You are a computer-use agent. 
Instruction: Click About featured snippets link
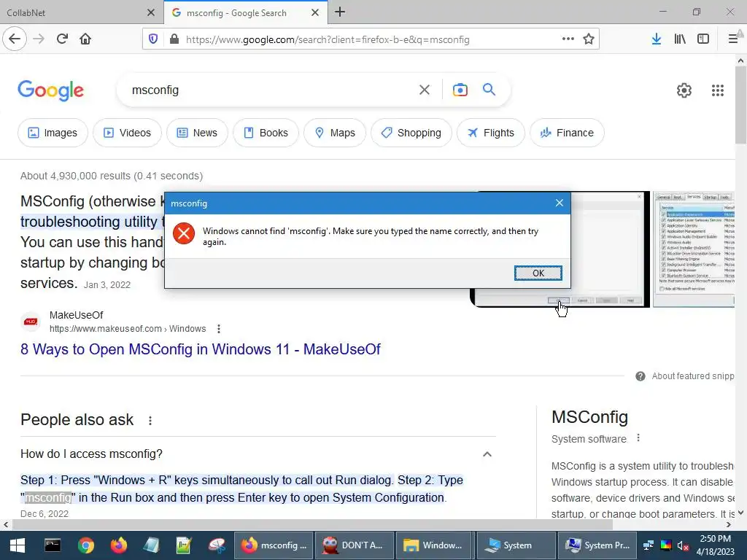(693, 376)
